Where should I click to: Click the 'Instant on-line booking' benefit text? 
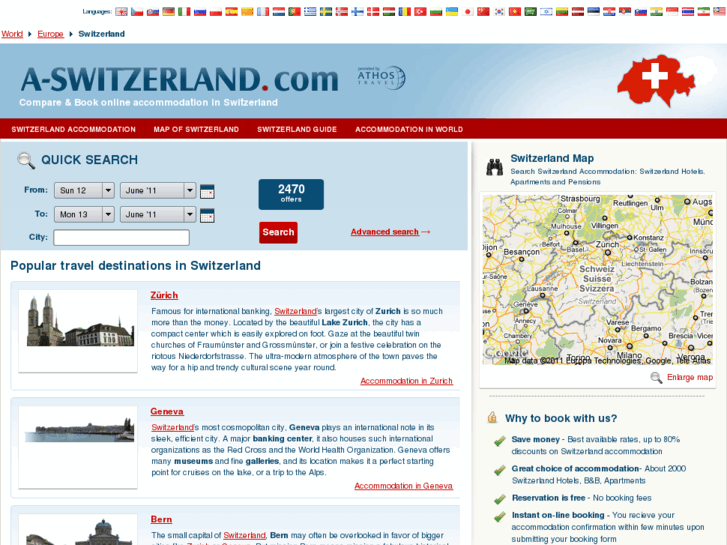tap(558, 515)
